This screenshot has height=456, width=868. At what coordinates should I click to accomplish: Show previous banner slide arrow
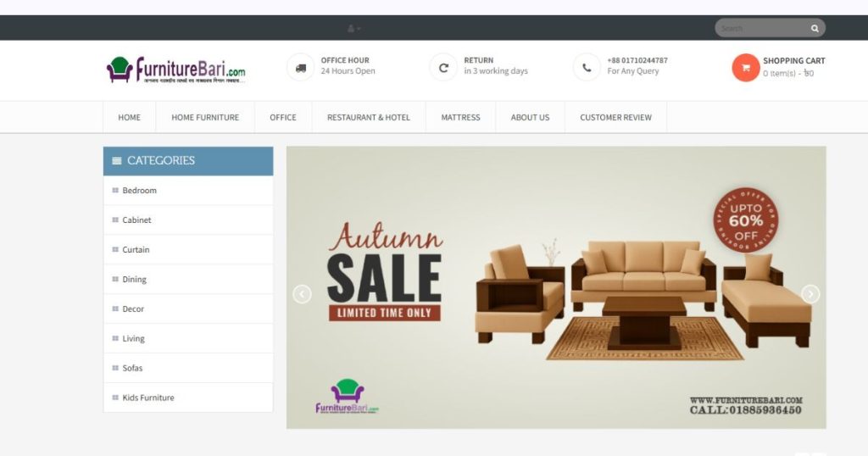pyautogui.click(x=302, y=294)
